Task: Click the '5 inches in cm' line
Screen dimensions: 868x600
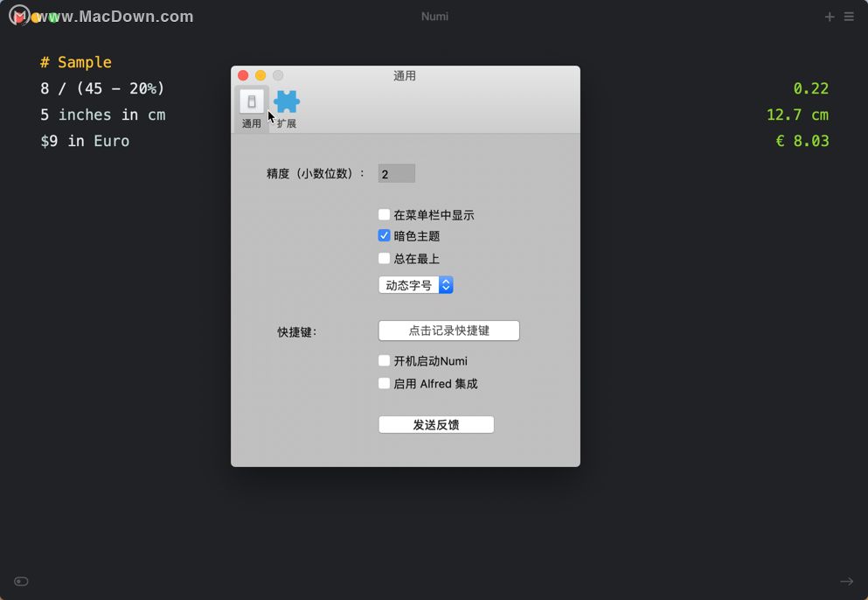Action: tap(103, 115)
